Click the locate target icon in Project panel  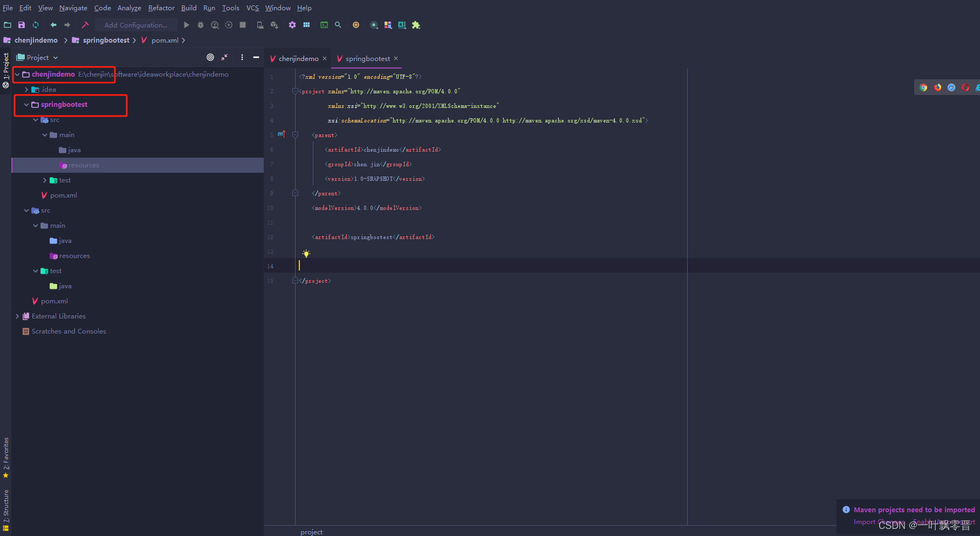(x=210, y=57)
